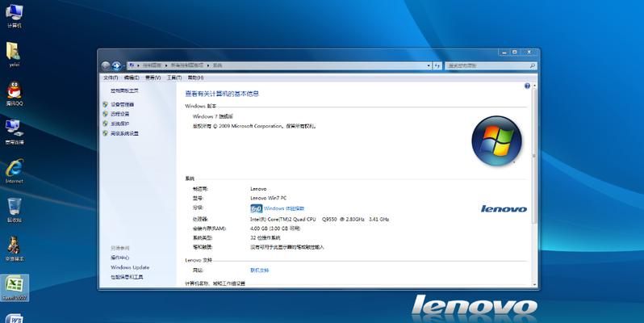Click the shield icon beside 设备管理器

point(106,104)
